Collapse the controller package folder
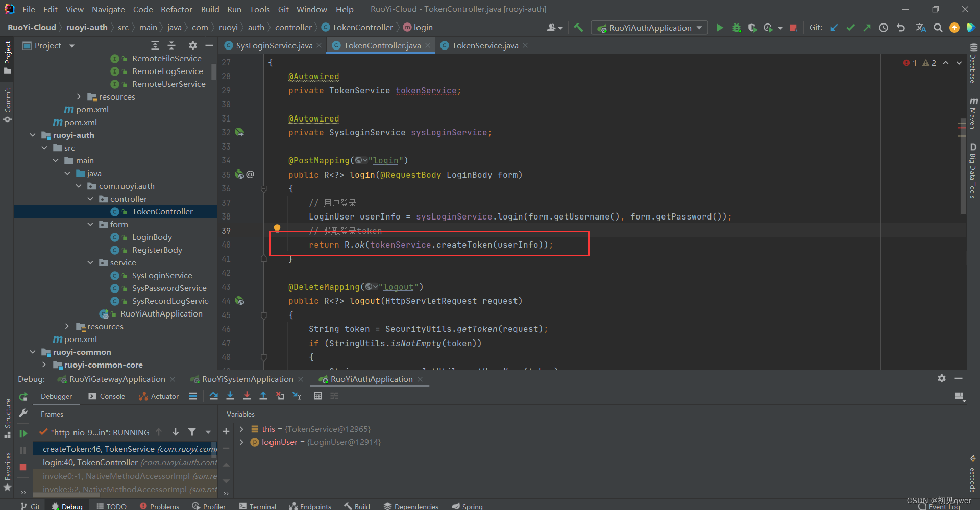The width and height of the screenshot is (980, 510). [x=90, y=199]
